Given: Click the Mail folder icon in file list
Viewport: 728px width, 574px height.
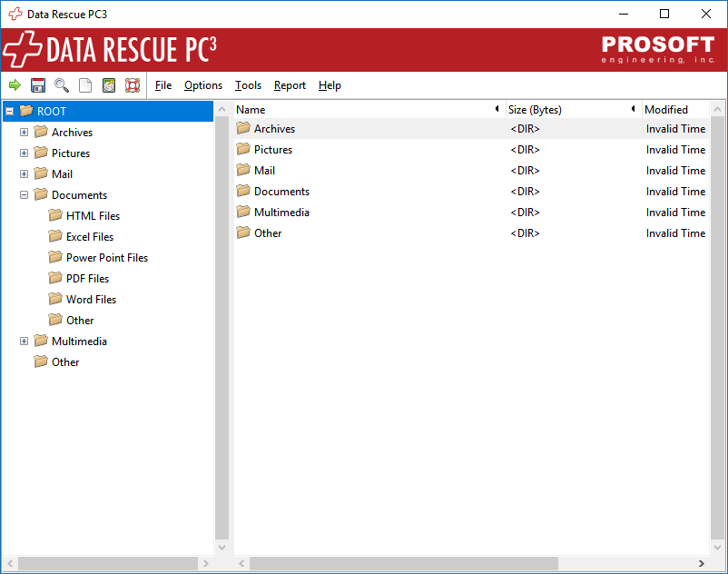Looking at the screenshot, I should (243, 170).
